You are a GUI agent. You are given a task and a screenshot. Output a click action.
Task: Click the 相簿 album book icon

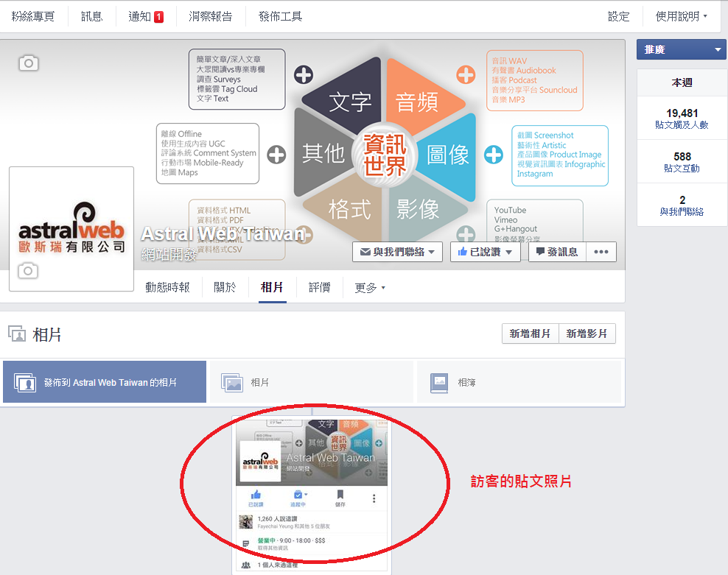(439, 383)
